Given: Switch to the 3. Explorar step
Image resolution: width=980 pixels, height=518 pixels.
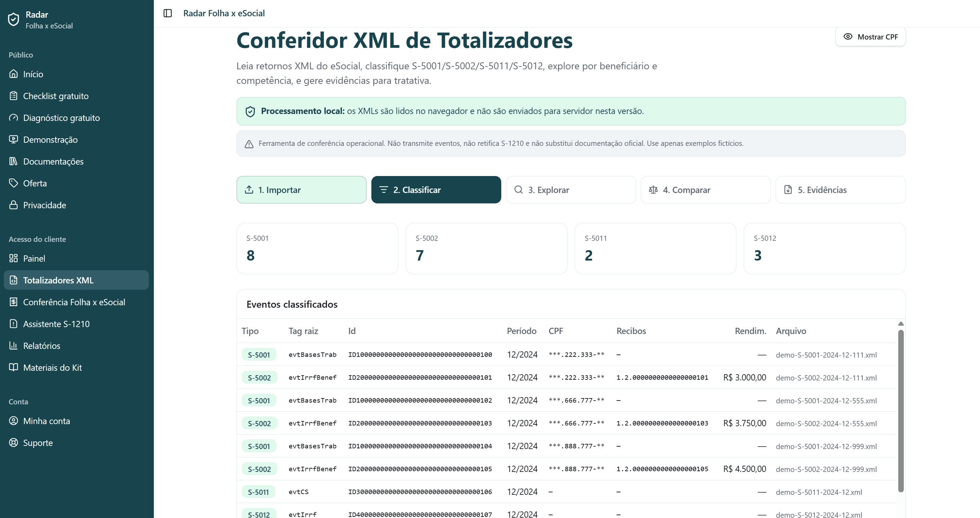Looking at the screenshot, I should point(571,190).
